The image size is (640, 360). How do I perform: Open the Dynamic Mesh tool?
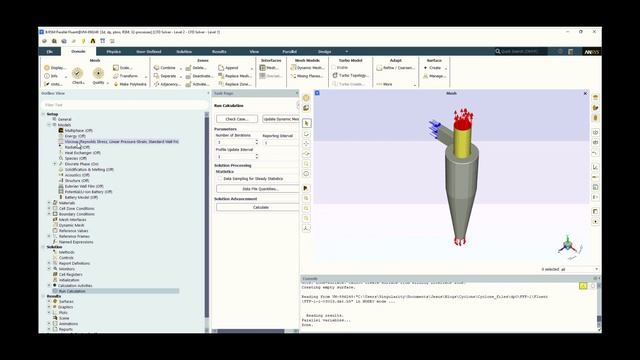pyautogui.click(x=307, y=68)
